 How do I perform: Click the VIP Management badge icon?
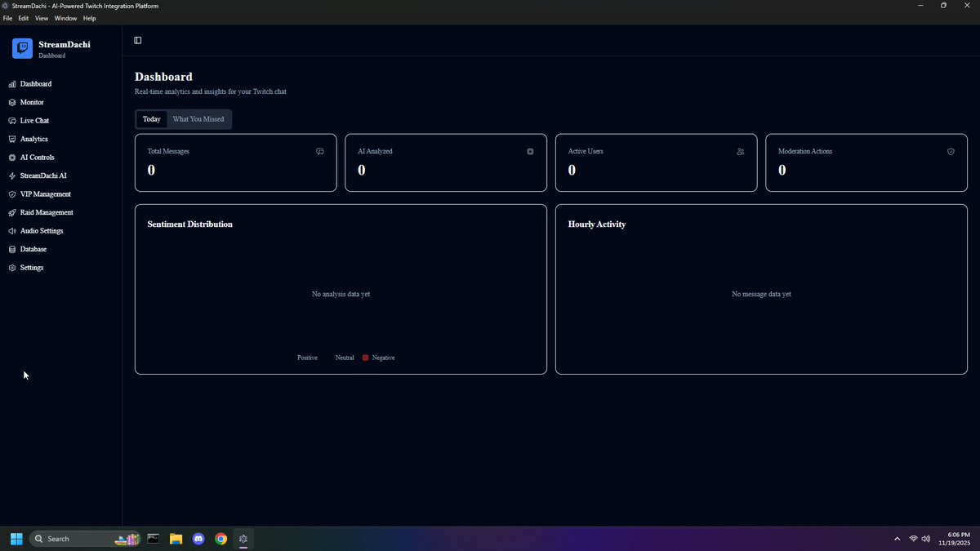(11, 193)
